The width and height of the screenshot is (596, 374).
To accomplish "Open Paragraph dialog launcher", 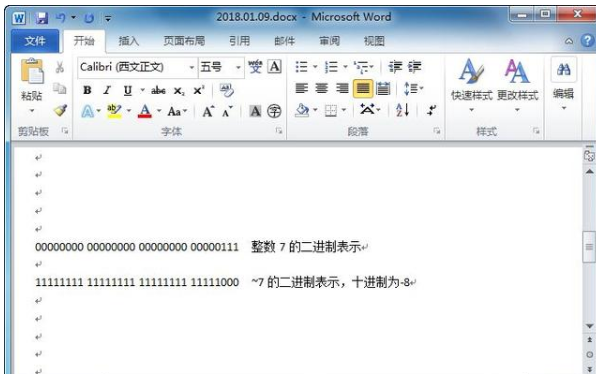I will click(437, 131).
